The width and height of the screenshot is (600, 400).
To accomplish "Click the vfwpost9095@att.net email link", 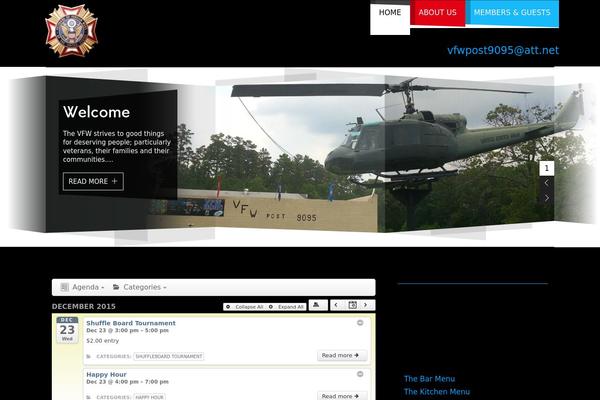I will (x=503, y=50).
